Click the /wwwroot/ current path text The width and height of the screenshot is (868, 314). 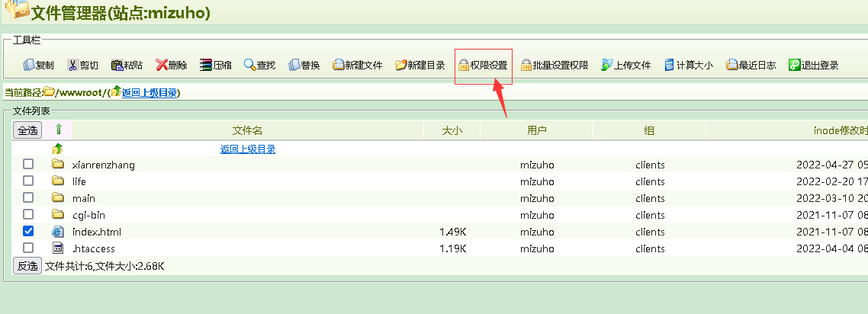click(79, 92)
